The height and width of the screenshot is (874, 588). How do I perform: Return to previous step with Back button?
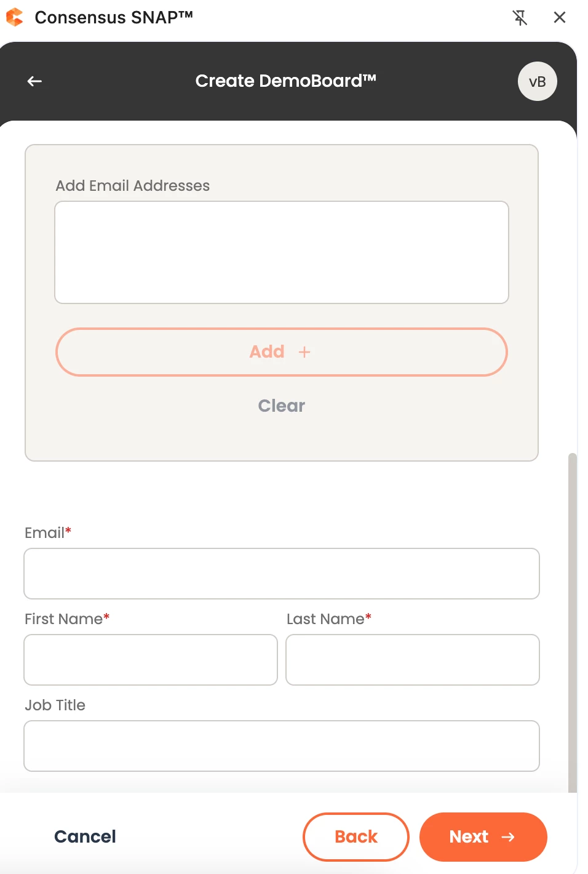(356, 837)
